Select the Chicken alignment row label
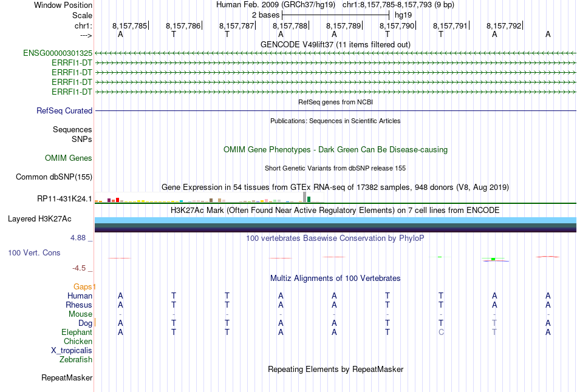 pyautogui.click(x=78, y=341)
